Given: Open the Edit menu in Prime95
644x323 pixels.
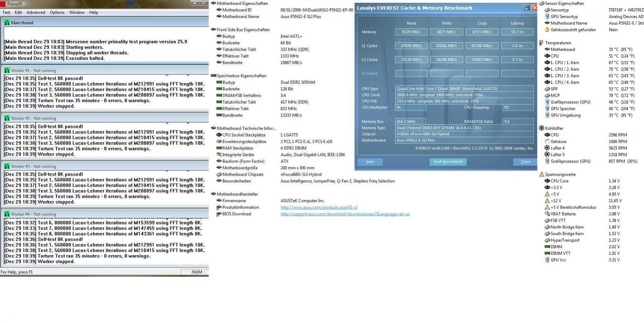Looking at the screenshot, I should pyautogui.click(x=18, y=12).
